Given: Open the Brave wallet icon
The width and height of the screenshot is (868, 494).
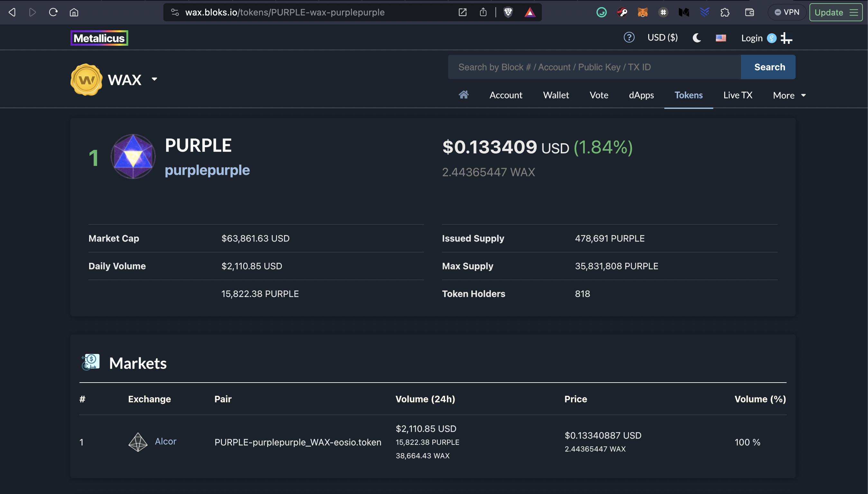Looking at the screenshot, I should click(x=750, y=13).
